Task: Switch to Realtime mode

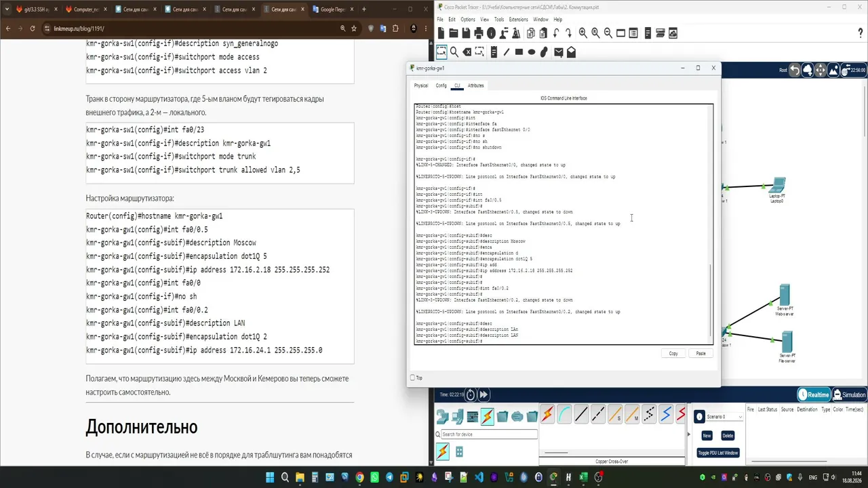Action: point(814,394)
